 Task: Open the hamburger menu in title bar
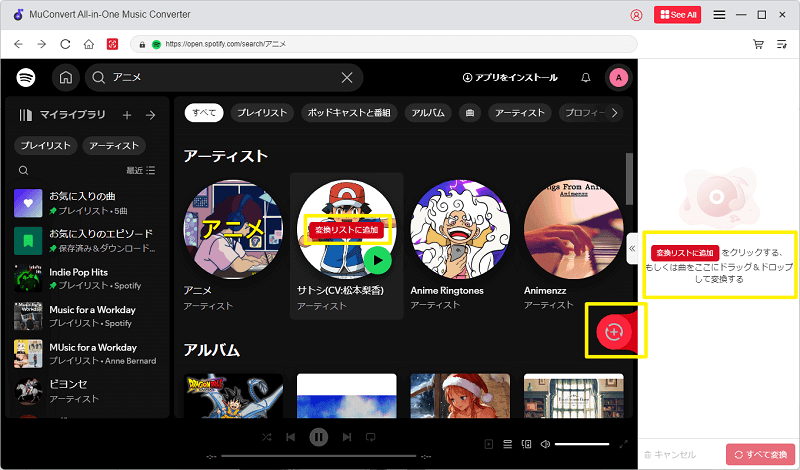click(x=719, y=15)
